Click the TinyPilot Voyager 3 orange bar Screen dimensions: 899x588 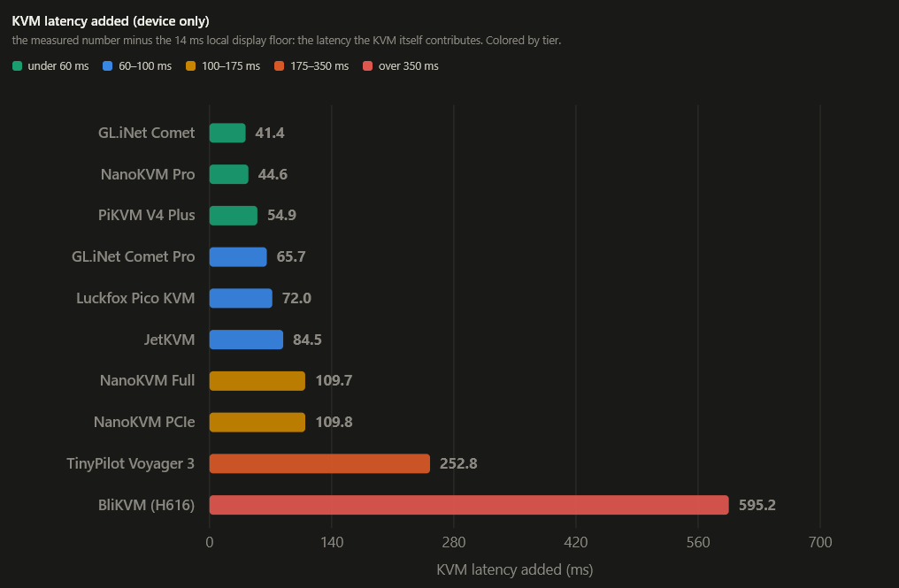pos(319,463)
